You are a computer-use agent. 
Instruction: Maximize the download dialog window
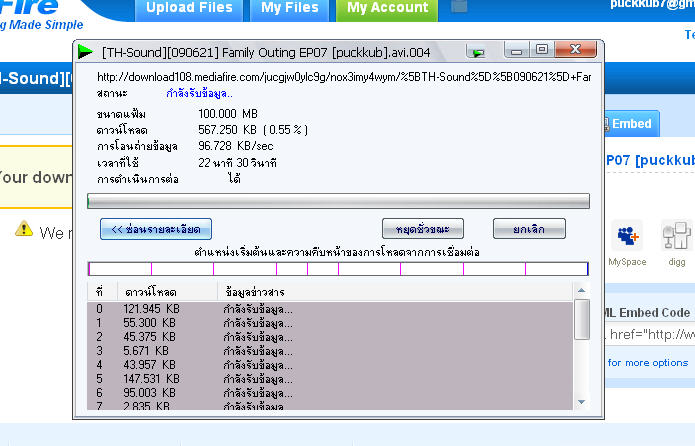[x=542, y=50]
